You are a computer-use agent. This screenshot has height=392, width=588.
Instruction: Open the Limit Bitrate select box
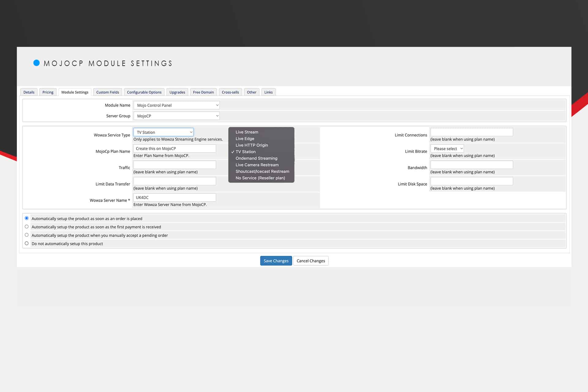[x=447, y=149]
